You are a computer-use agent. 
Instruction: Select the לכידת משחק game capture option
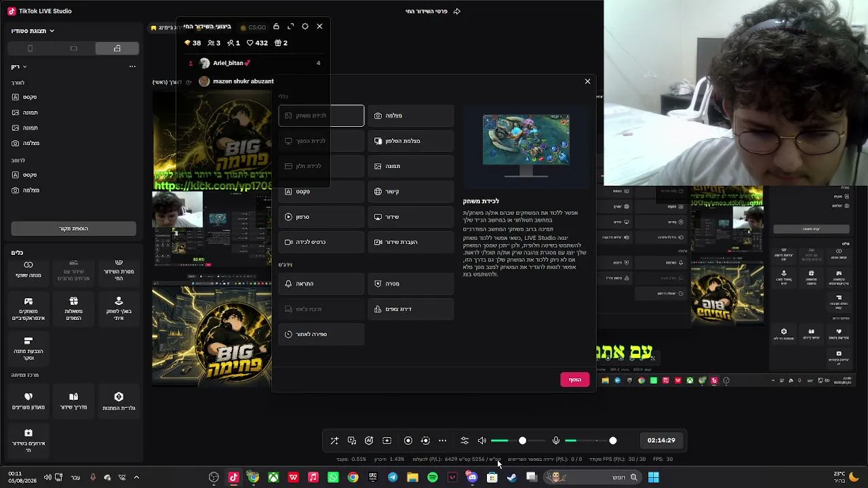click(x=321, y=116)
